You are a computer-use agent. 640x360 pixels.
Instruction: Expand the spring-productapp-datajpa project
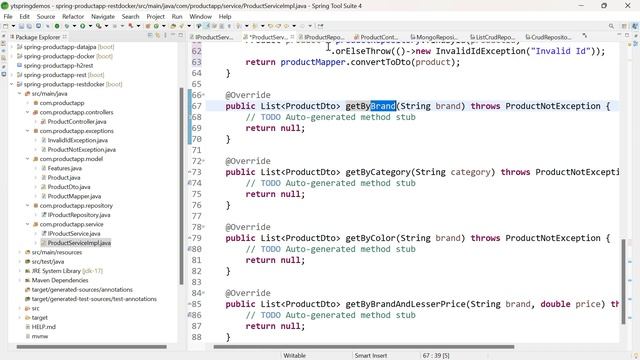(x=12, y=47)
